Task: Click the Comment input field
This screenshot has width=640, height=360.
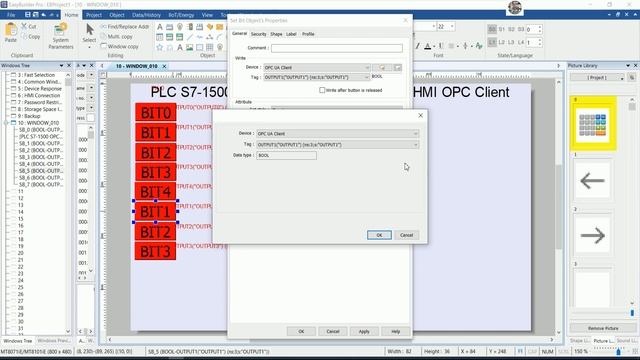Action: [337, 48]
